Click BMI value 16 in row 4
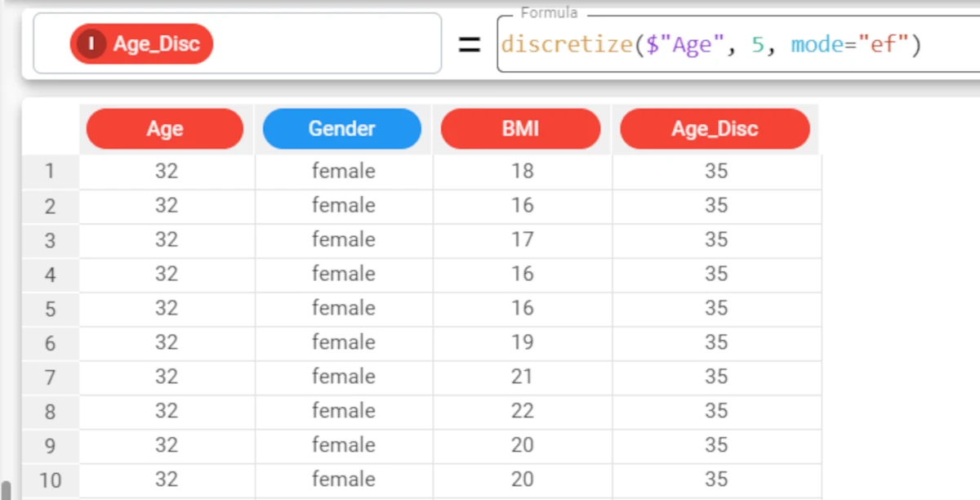This screenshot has width=980, height=500. pyautogui.click(x=523, y=274)
